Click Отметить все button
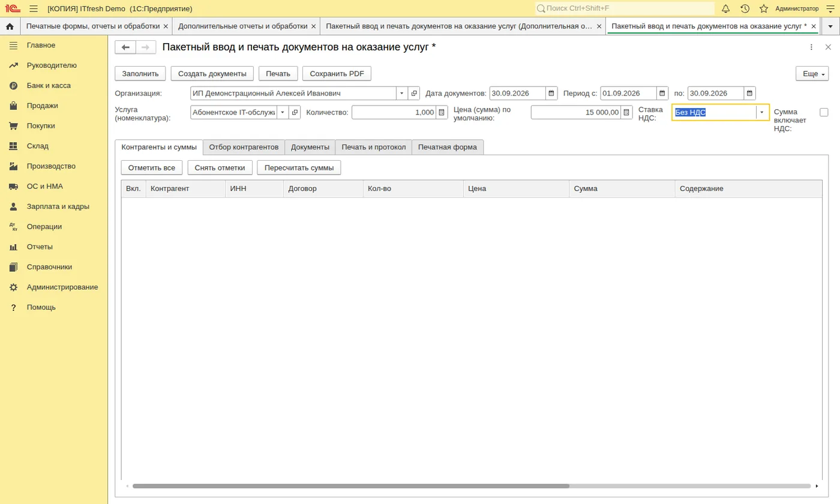Viewport: 840px width, 504px height. pos(152,168)
